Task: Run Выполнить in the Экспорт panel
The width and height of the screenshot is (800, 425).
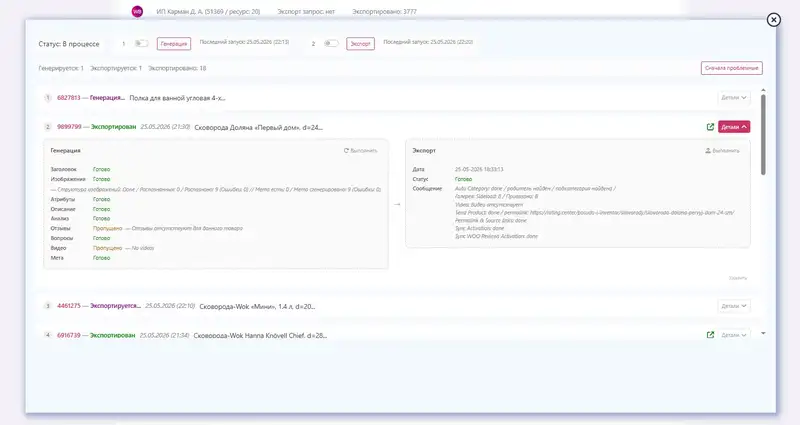Action: (722, 151)
